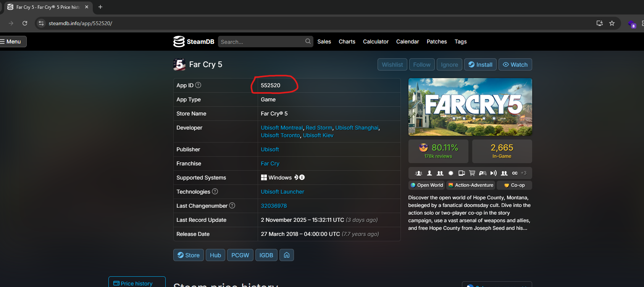Open the Ubisoft Kiev developer link
The width and height of the screenshot is (644, 287).
coord(318,135)
